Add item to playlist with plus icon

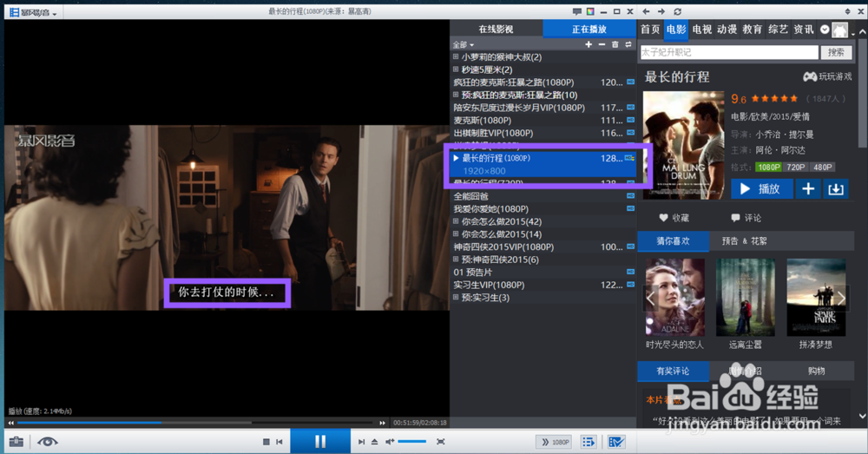click(x=589, y=44)
